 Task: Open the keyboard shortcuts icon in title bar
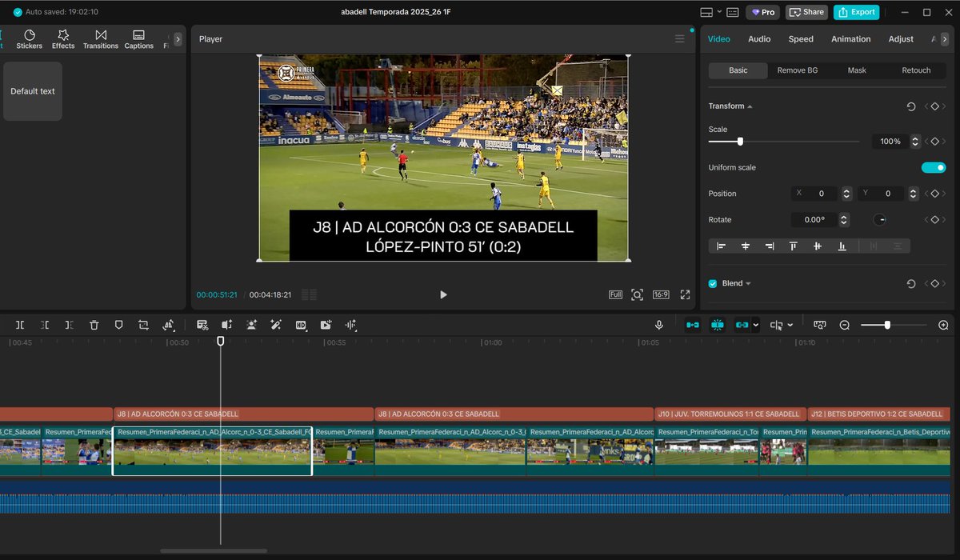(x=732, y=12)
